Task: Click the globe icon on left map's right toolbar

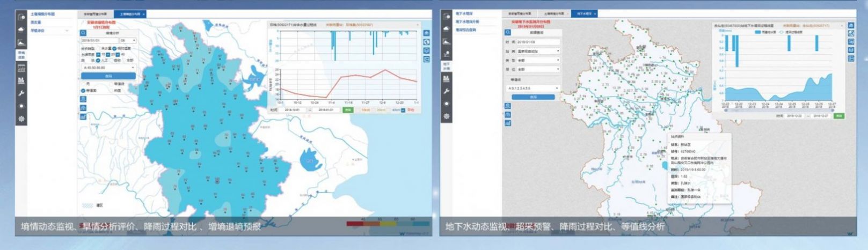Action: click(427, 42)
